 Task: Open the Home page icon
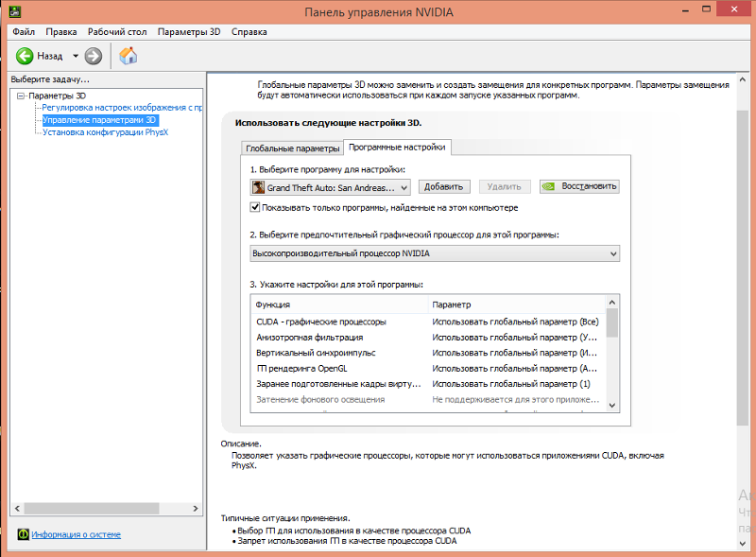pyautogui.click(x=129, y=56)
